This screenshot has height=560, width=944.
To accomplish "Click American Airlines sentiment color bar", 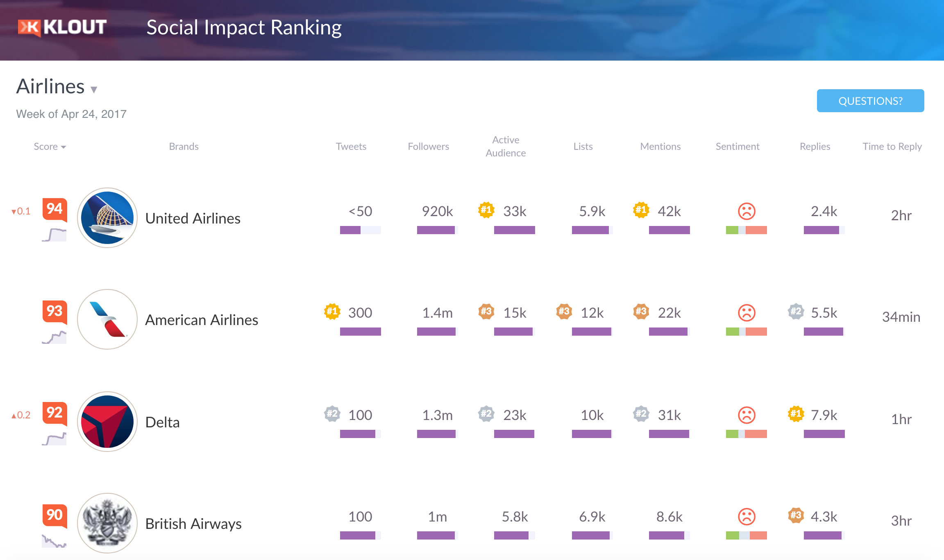I will click(x=747, y=332).
